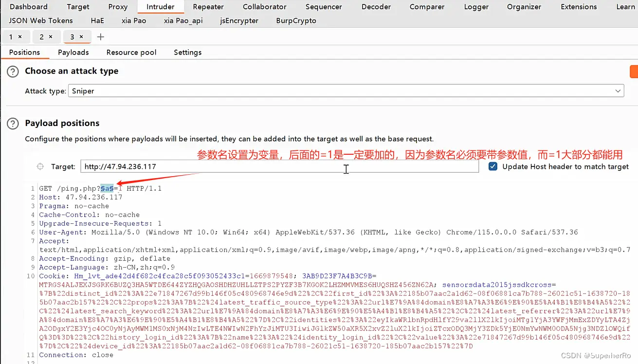Switch to the Target tab
The height and width of the screenshot is (364, 638).
[78, 7]
